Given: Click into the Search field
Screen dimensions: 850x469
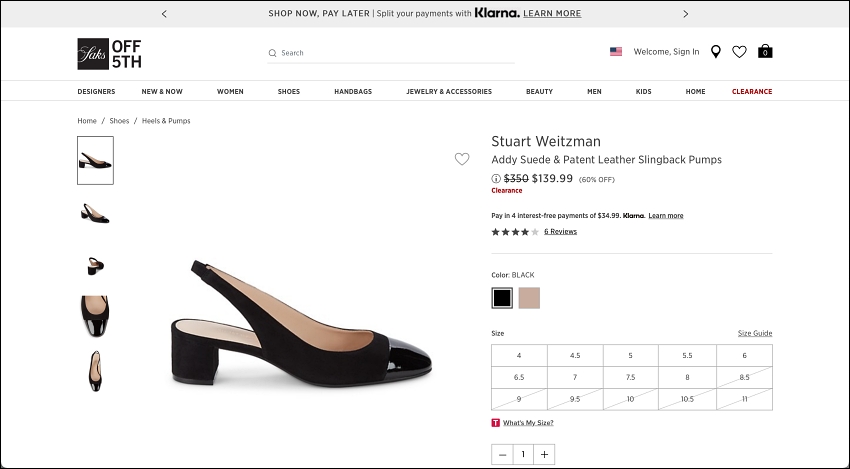Looking at the screenshot, I should [x=391, y=53].
